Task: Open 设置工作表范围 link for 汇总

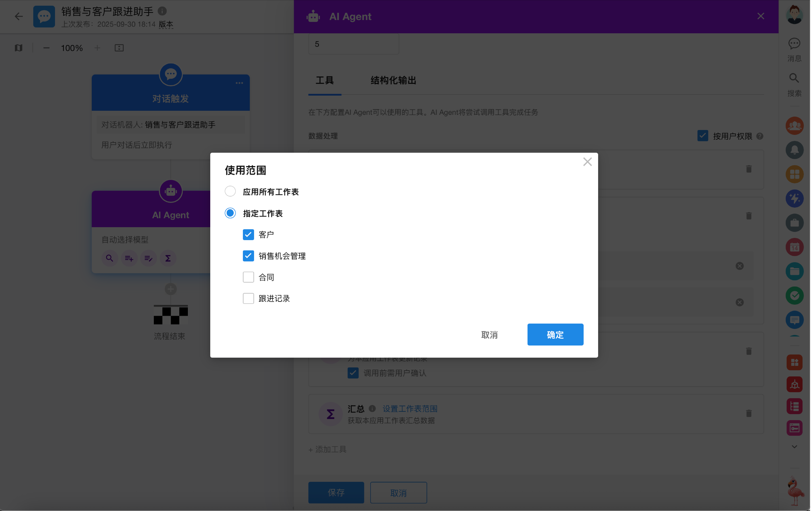Action: click(410, 409)
